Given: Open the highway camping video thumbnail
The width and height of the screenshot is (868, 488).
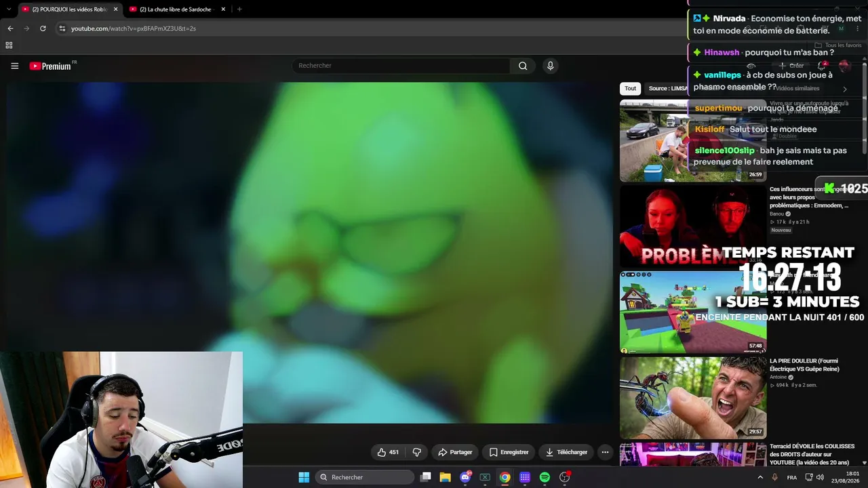Looking at the screenshot, I should coord(693,141).
